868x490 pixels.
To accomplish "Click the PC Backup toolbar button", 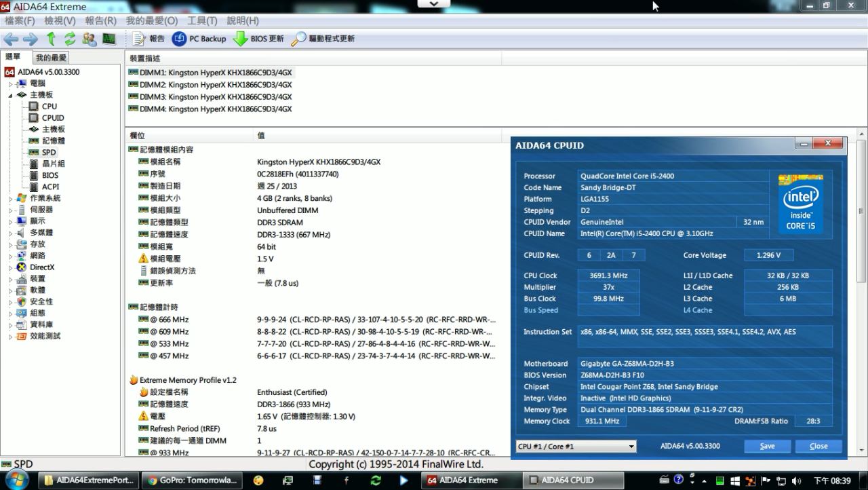I will tap(199, 39).
